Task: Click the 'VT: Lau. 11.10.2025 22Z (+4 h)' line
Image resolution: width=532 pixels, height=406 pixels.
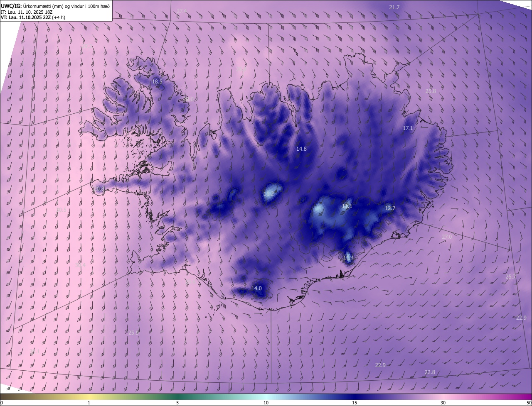Action: [33, 17]
